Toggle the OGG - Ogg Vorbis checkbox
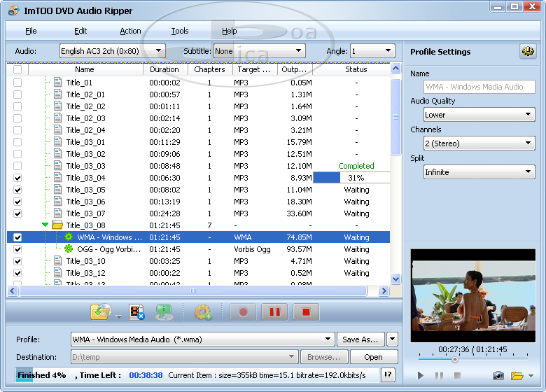Viewport: 546px width, 392px height. 17,249
